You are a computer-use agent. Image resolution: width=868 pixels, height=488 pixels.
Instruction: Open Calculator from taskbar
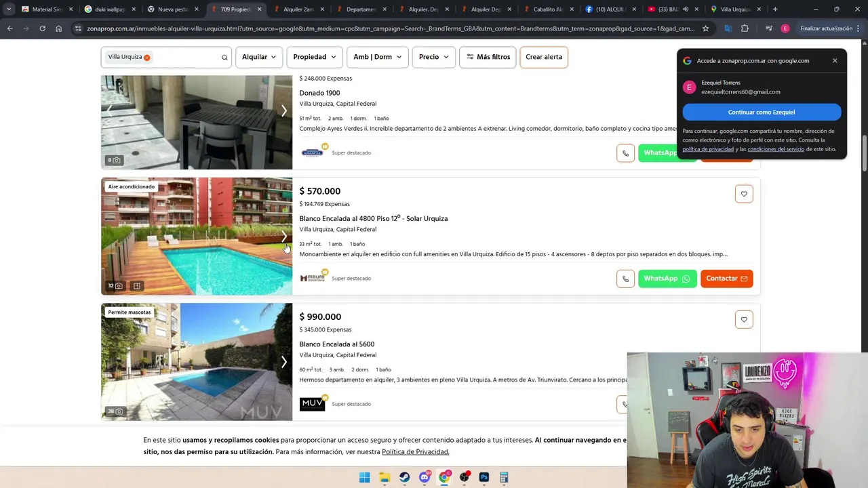504,477
